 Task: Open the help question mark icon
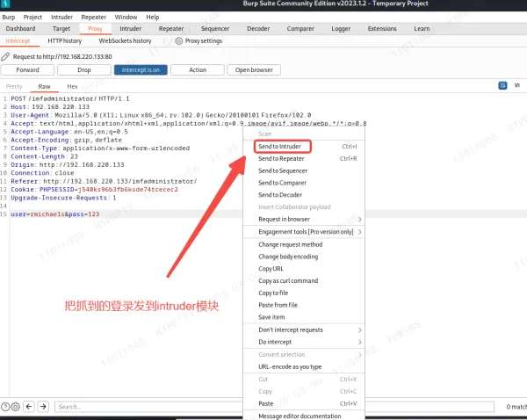(x=5, y=407)
